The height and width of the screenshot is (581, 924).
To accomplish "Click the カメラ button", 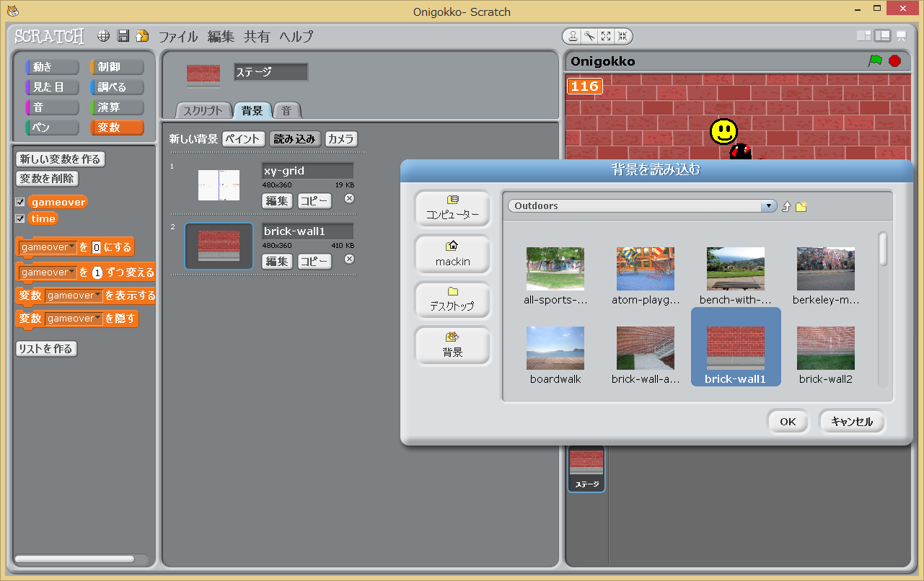I will point(341,139).
